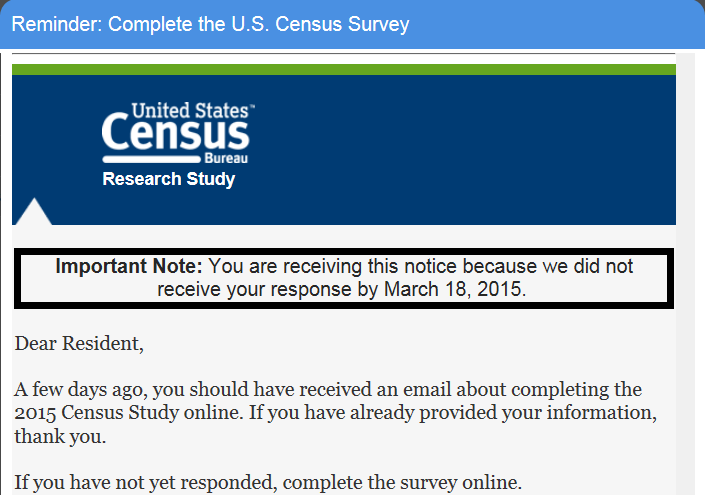
Task: Click the email title "Reminder: Complete the U.S. Census Survey"
Action: point(210,24)
